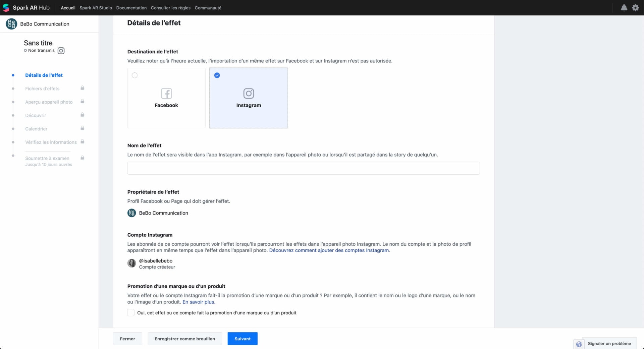Go to Soumettre à examen step
The height and width of the screenshot is (349, 644).
(x=47, y=158)
